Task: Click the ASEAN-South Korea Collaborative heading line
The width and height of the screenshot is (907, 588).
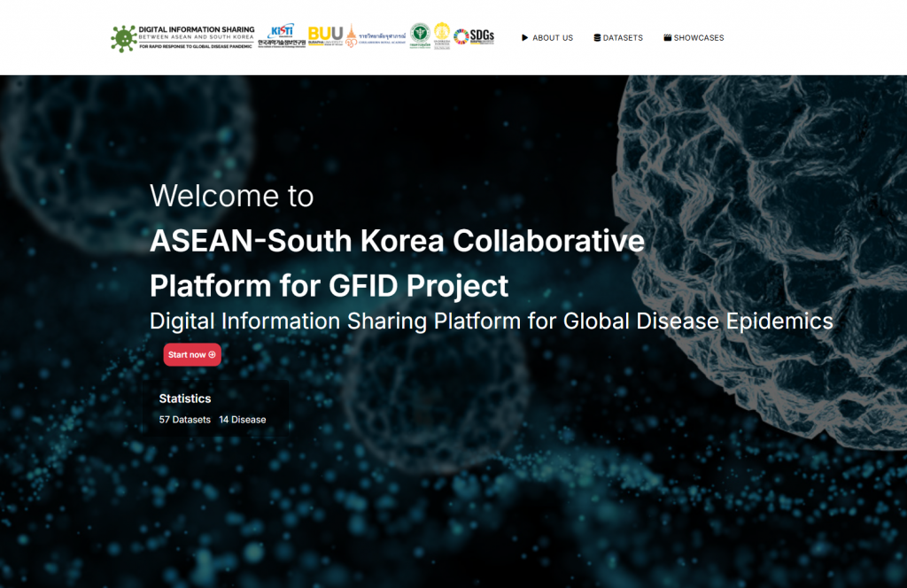Action: click(397, 241)
